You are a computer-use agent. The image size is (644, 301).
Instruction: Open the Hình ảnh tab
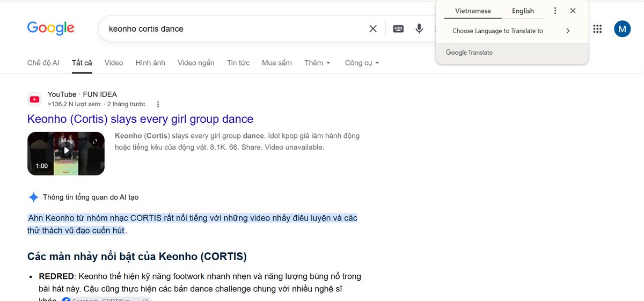point(150,63)
